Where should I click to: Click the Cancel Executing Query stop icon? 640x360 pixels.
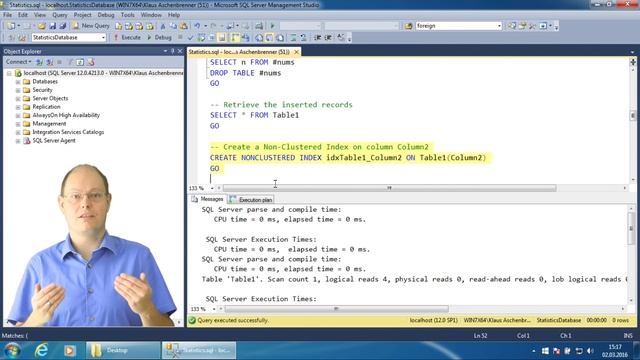pos(180,38)
